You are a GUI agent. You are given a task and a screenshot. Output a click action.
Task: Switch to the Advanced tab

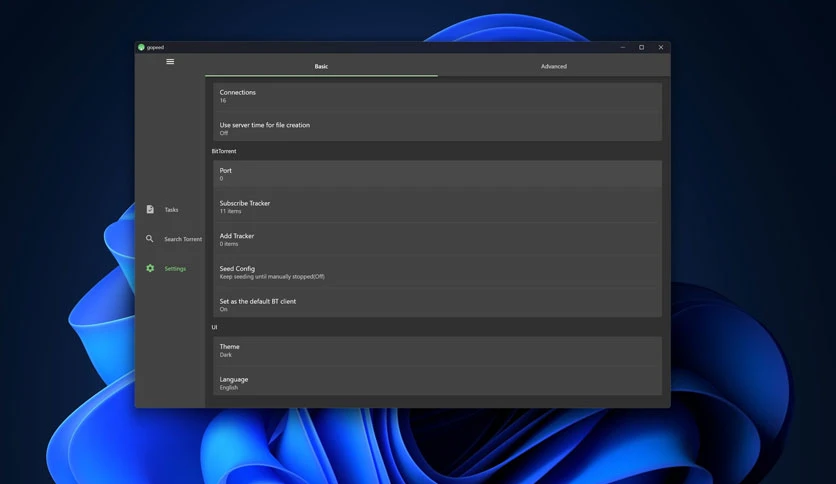coord(553,67)
